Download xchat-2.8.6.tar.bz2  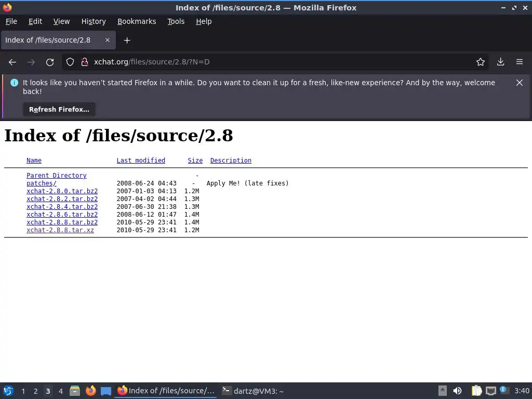point(62,215)
